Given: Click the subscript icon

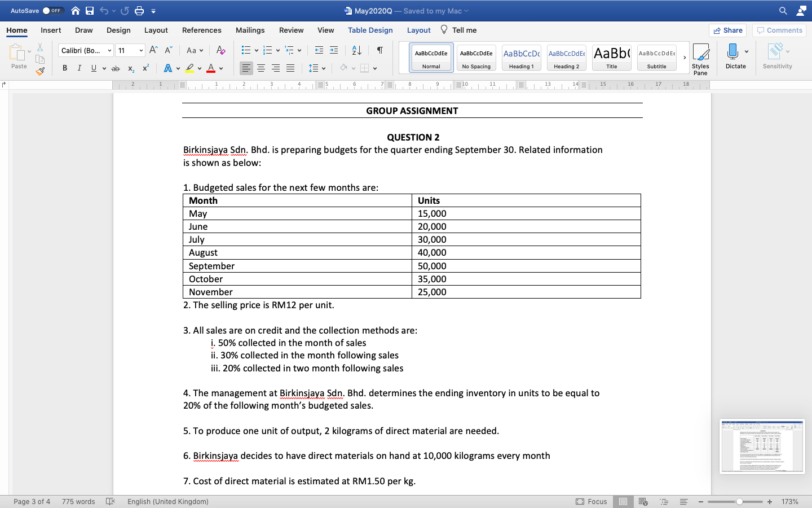Looking at the screenshot, I should (130, 68).
